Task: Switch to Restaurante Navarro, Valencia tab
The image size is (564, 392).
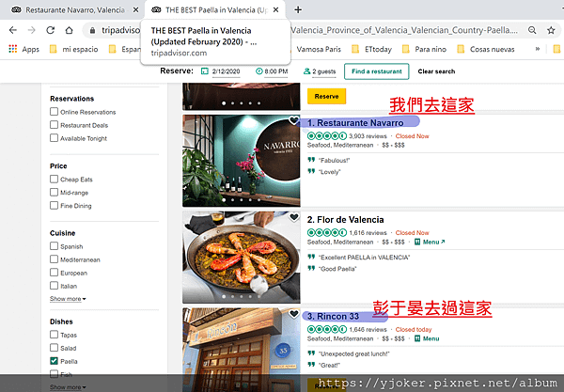Action: 75,10
